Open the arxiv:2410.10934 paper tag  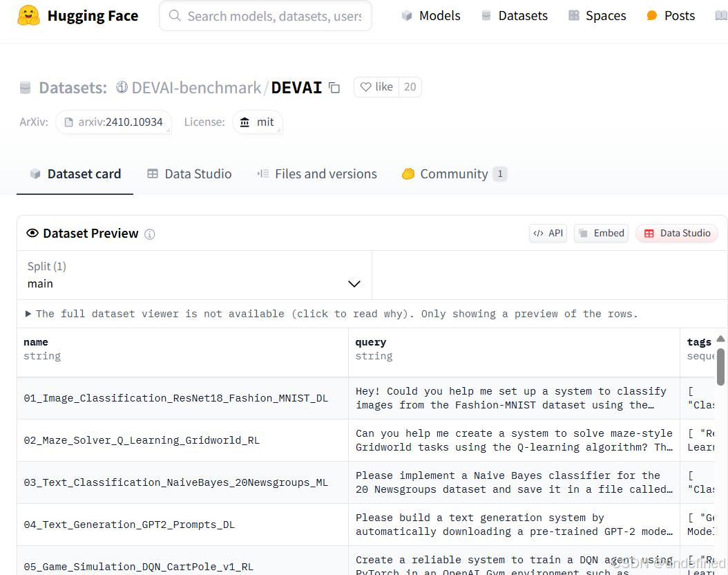tap(114, 122)
